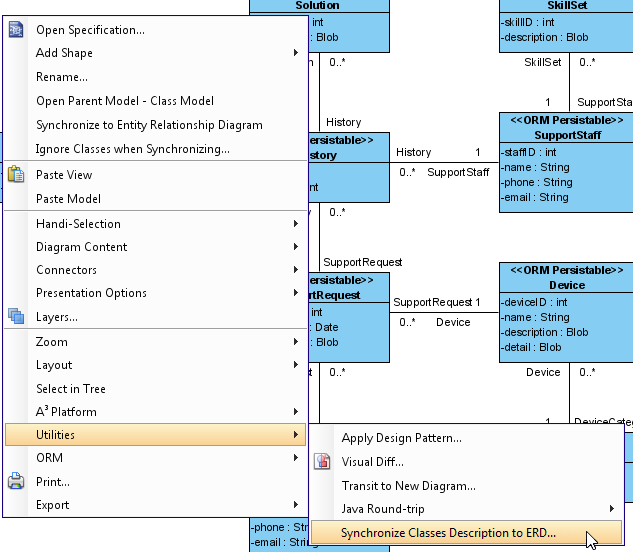
Task: Click the Paste View clipboard icon
Action: 16,174
